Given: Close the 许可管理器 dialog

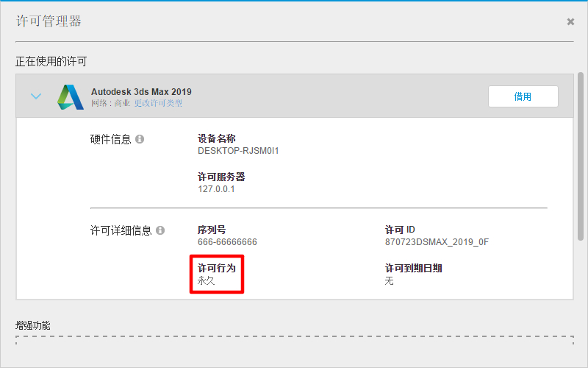Looking at the screenshot, I should point(570,22).
